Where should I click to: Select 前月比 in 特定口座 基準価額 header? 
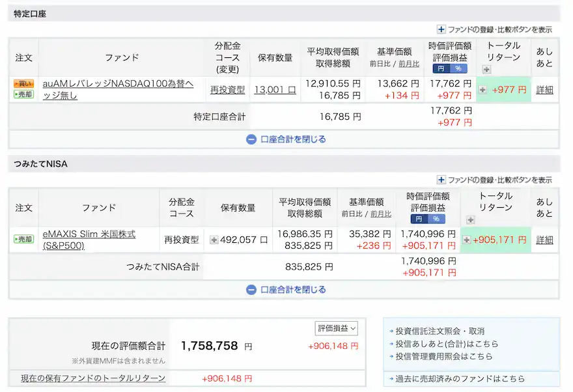(x=408, y=64)
